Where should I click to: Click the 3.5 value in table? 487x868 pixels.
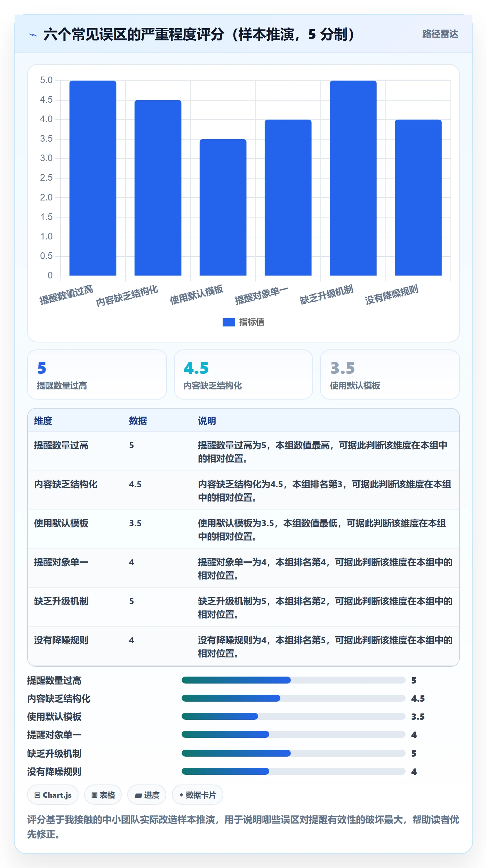click(135, 523)
